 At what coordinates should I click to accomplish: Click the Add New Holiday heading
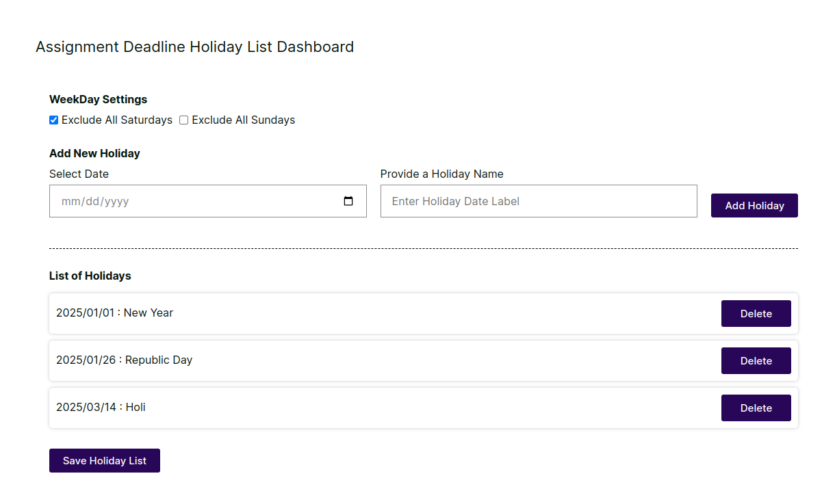point(94,154)
